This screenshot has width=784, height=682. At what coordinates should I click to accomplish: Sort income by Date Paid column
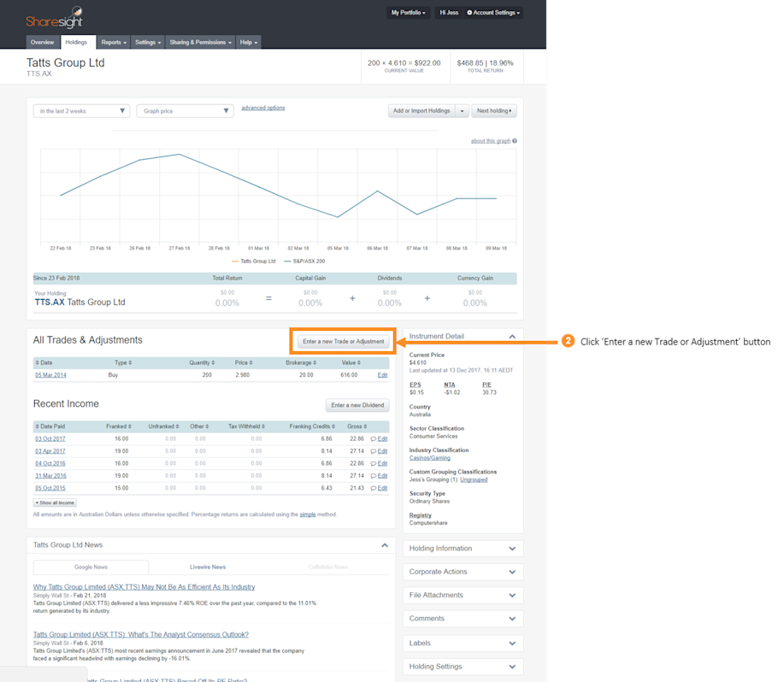pos(50,426)
